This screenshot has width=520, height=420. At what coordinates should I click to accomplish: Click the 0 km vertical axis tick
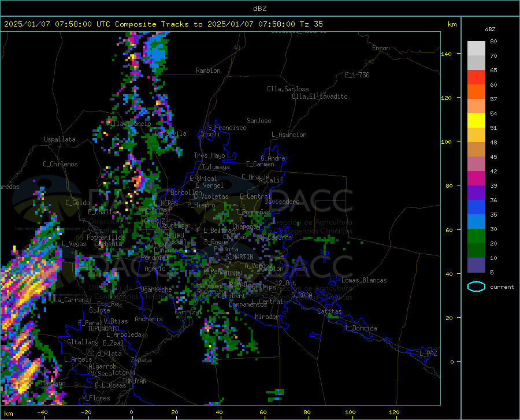[452, 362]
